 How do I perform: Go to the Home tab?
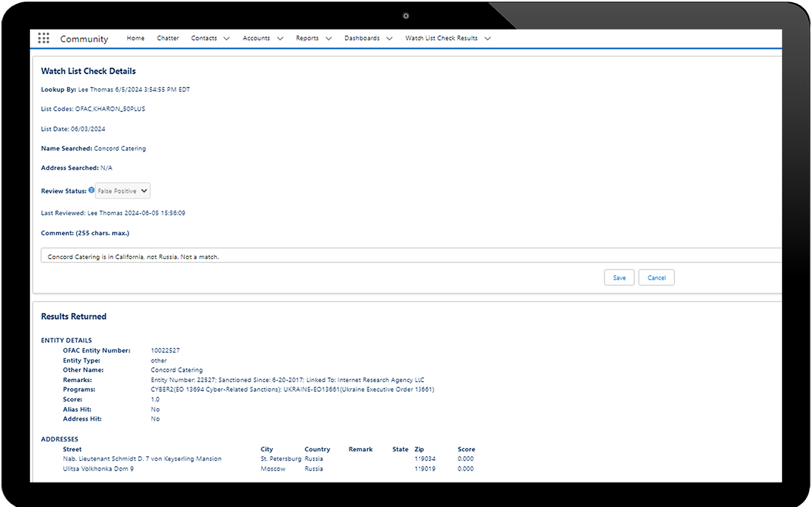pos(135,38)
